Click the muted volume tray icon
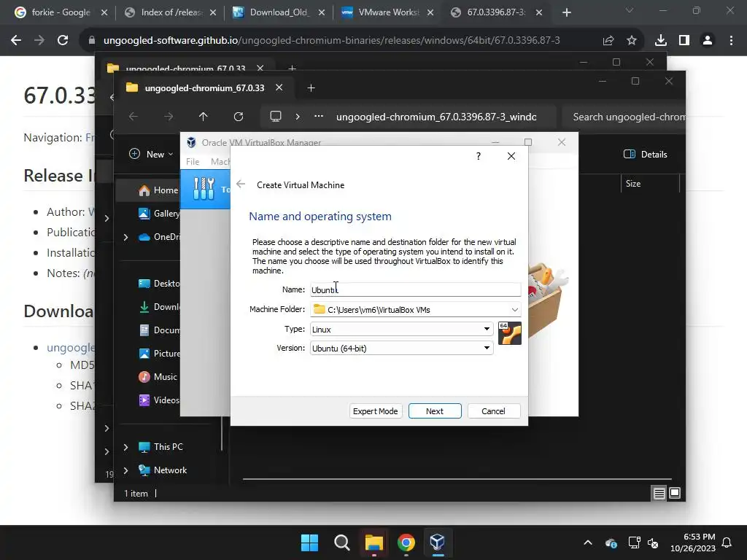The image size is (747, 560). pyautogui.click(x=653, y=542)
